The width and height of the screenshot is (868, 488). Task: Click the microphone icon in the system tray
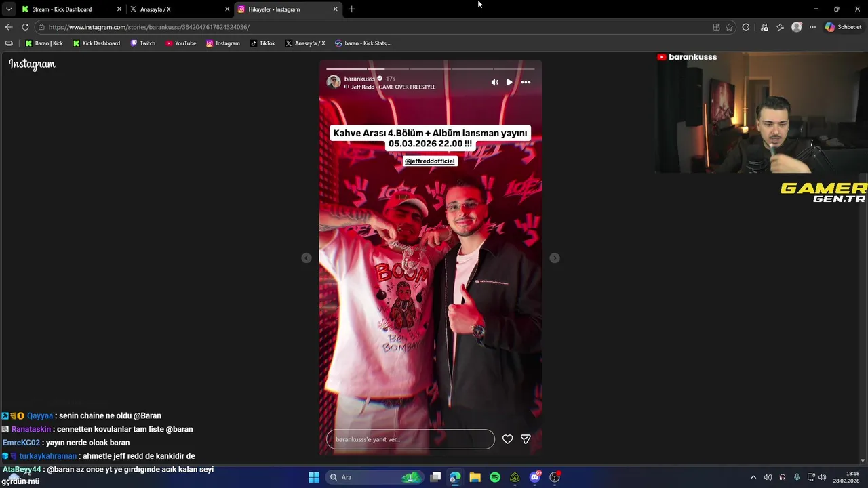(797, 477)
